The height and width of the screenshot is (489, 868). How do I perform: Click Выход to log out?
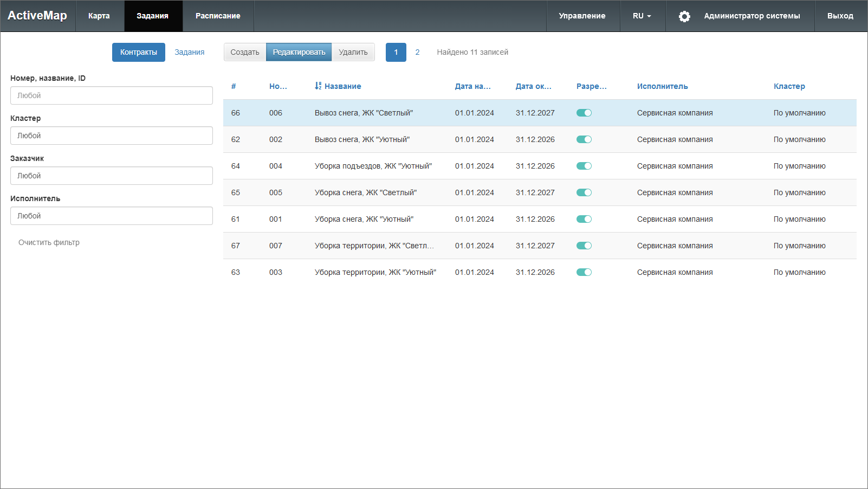[840, 16]
